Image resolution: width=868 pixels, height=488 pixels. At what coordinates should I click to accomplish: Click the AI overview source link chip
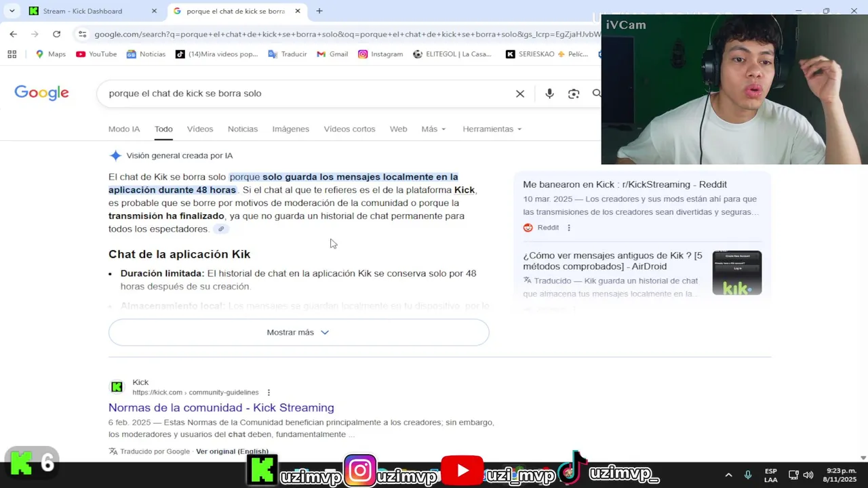221,229
